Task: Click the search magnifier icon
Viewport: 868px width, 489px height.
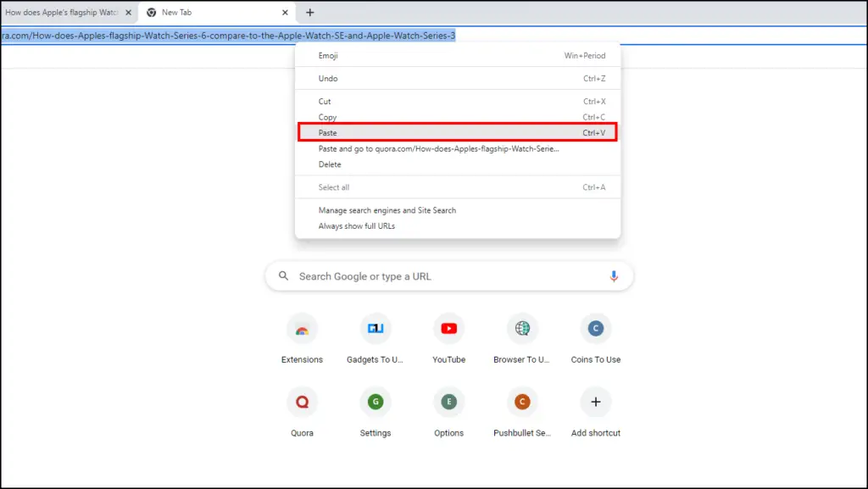Action: click(x=283, y=275)
